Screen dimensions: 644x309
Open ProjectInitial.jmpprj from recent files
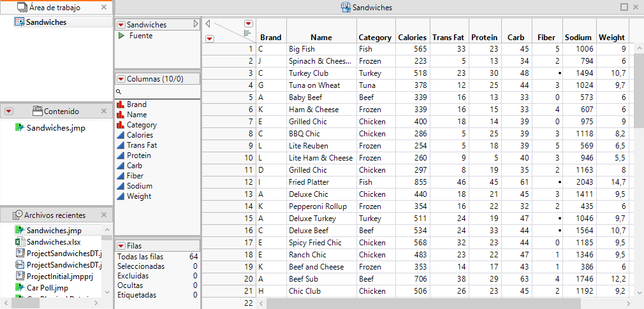60,276
